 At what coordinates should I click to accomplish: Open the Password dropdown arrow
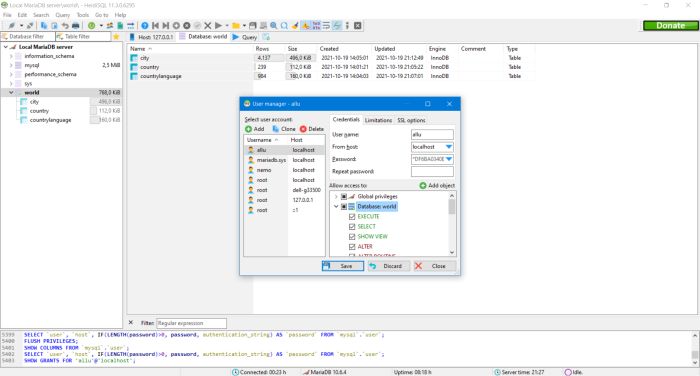tap(449, 159)
